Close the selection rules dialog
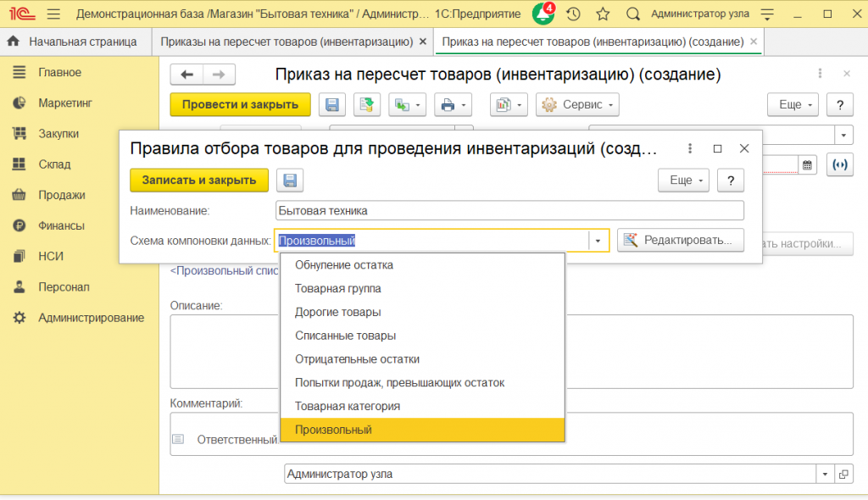 tap(744, 148)
